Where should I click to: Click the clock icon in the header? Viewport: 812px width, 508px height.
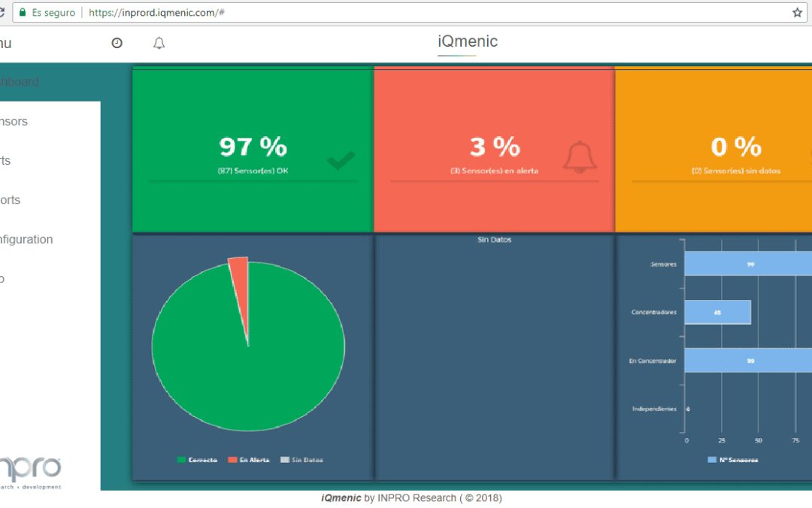(117, 43)
